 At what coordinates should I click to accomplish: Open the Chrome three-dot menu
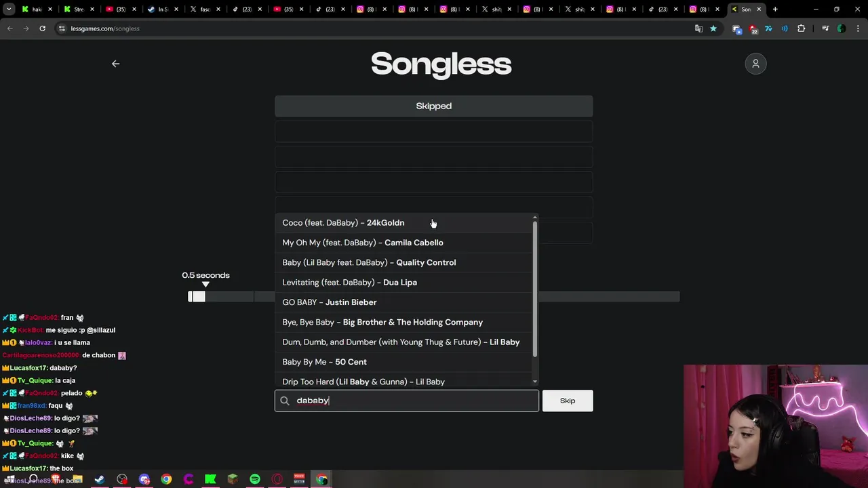click(857, 28)
